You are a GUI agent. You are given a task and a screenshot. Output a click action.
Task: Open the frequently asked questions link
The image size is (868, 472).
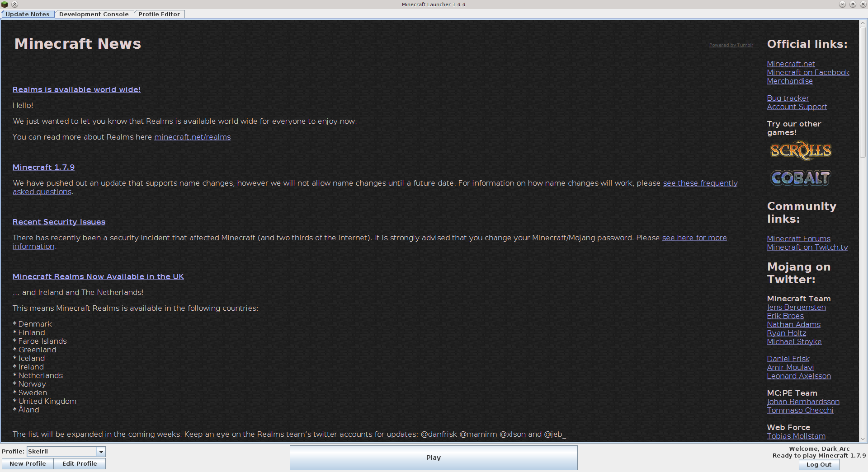(700, 183)
